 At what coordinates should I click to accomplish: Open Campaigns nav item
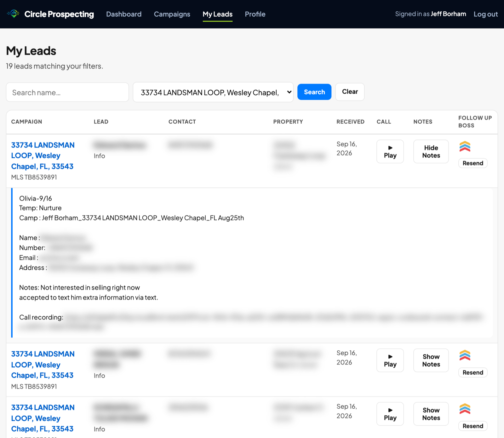tap(172, 14)
